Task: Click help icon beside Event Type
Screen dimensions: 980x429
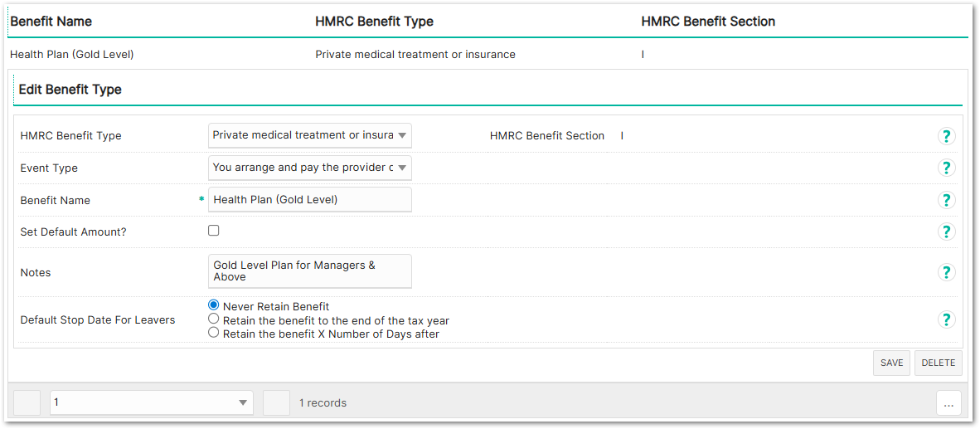Action: pyautogui.click(x=946, y=168)
